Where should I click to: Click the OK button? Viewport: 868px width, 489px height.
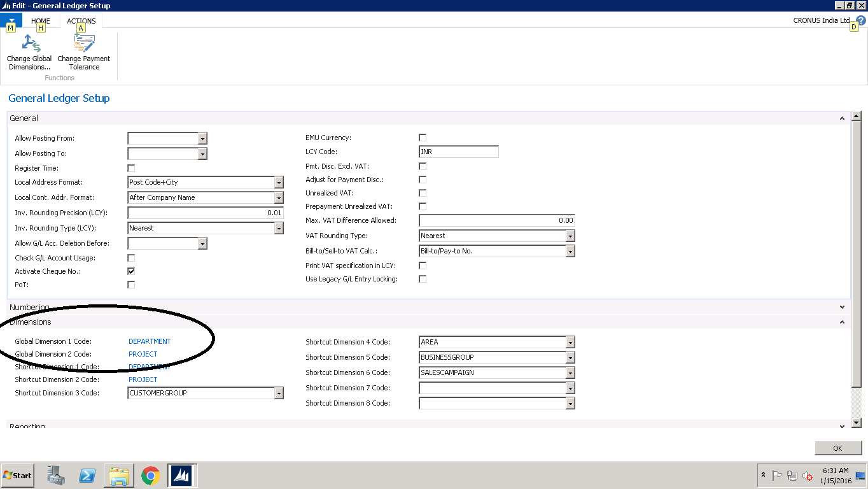(x=837, y=448)
